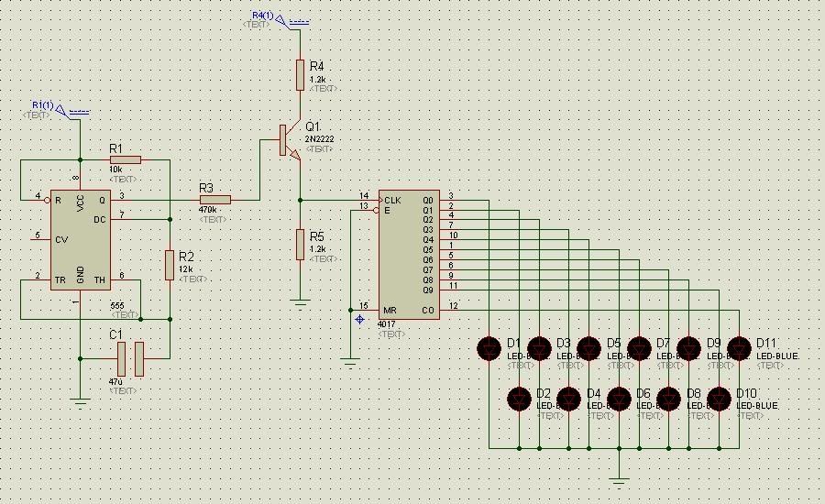Click the 2N2222 part value text
Image resolution: width=825 pixels, height=504 pixels.
tap(319, 139)
